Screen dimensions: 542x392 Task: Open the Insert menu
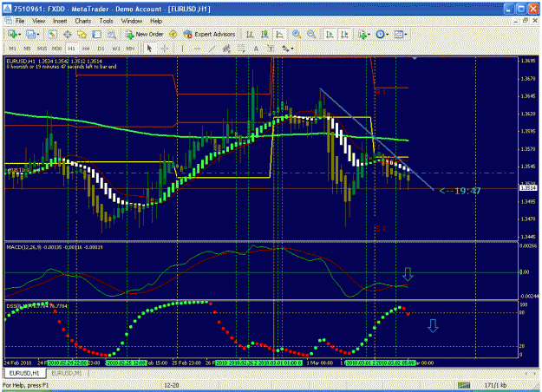tap(60, 21)
